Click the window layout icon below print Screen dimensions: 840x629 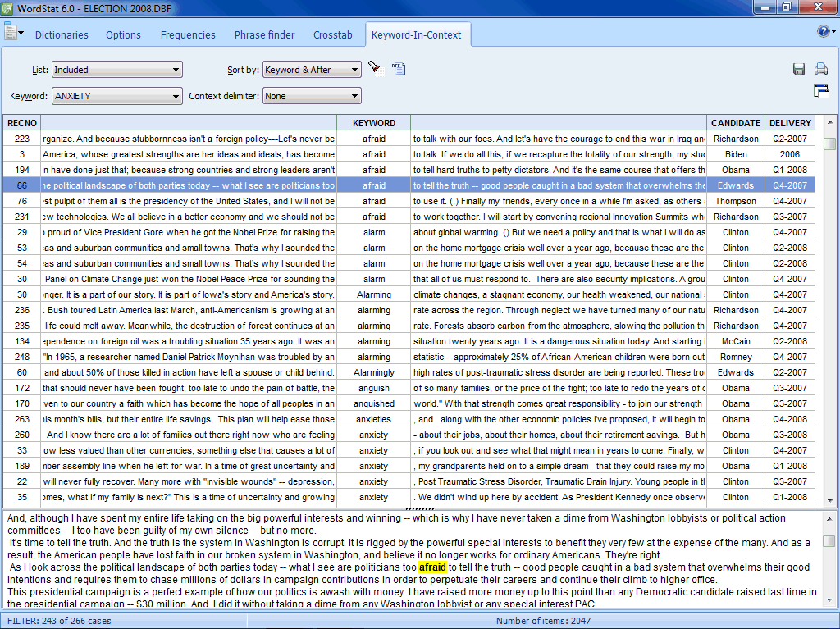[820, 91]
